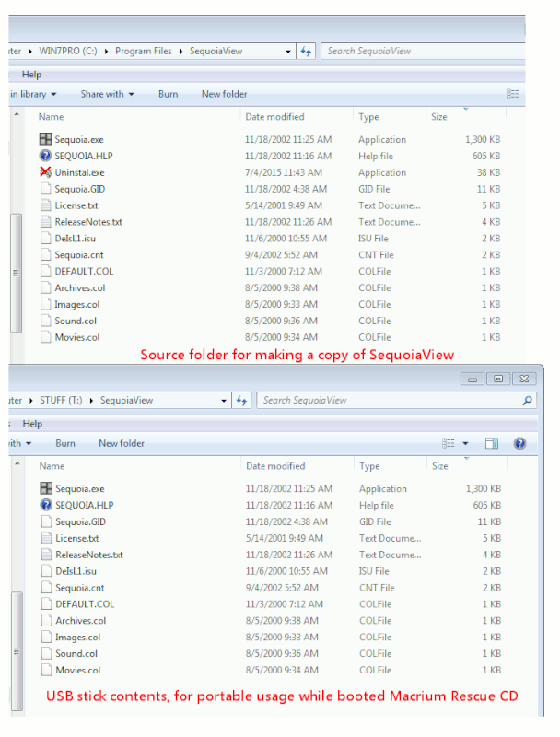Click Images.col icon in STUFF (T:) window

(46, 637)
